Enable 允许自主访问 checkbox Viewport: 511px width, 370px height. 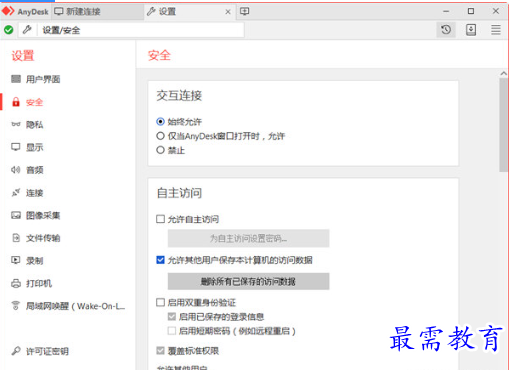(160, 219)
